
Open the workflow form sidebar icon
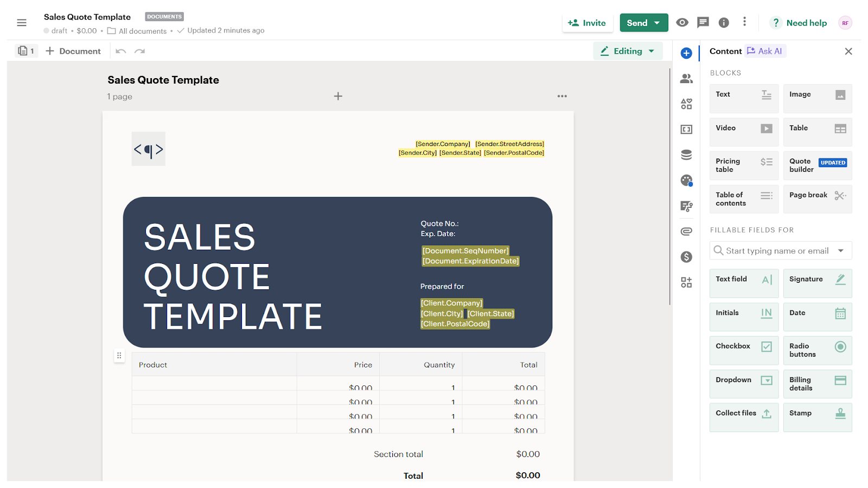coord(686,206)
